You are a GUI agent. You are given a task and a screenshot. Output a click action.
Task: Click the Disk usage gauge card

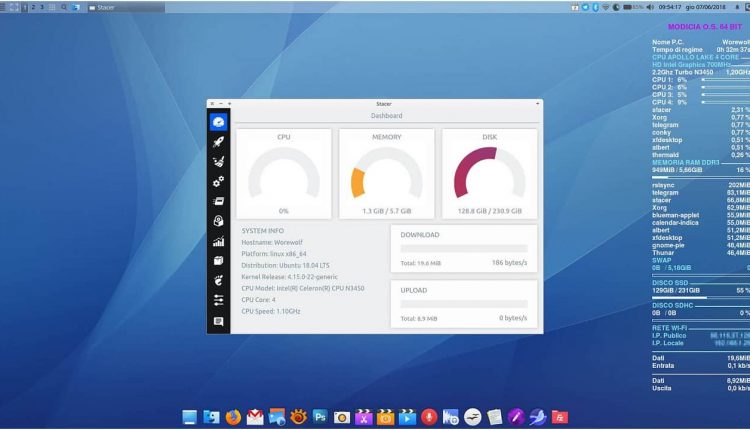489,174
